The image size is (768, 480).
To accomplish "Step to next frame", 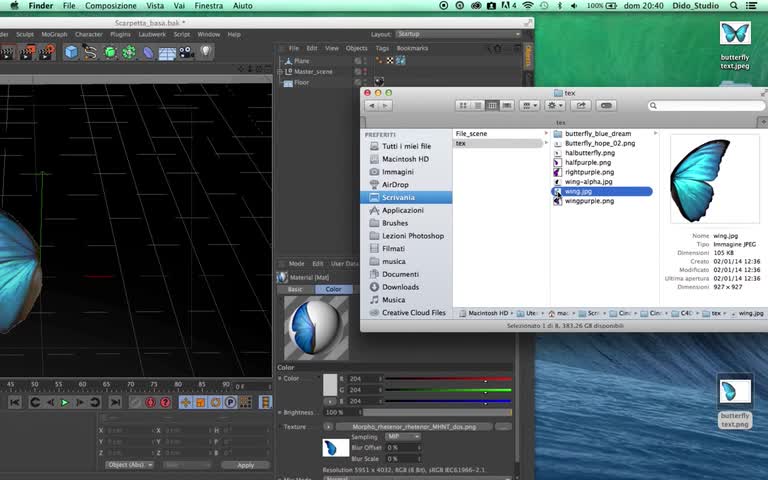I will (79, 403).
